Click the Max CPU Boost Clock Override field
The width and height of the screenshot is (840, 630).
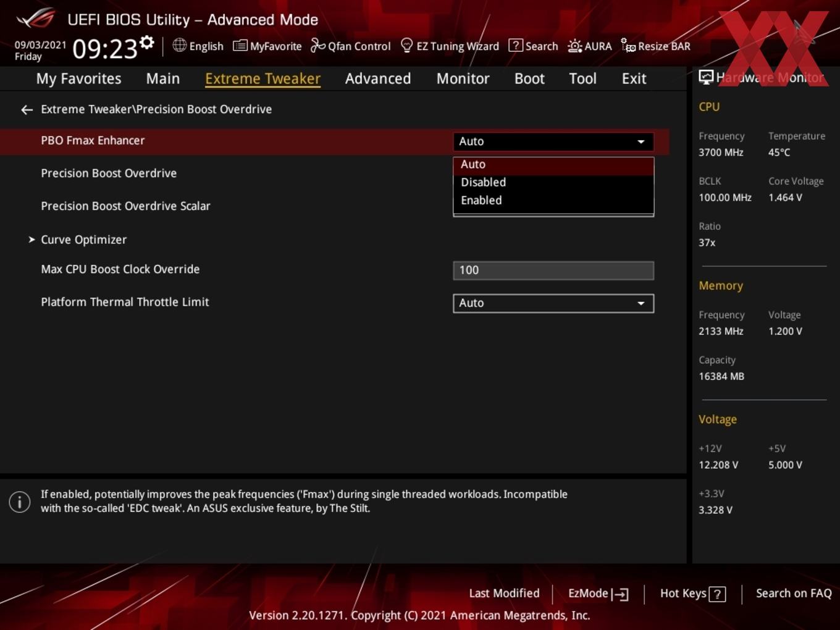[x=553, y=271]
